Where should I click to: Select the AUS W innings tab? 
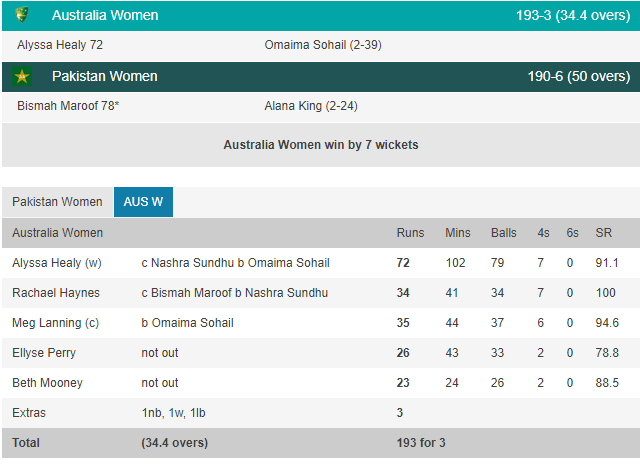tap(143, 202)
